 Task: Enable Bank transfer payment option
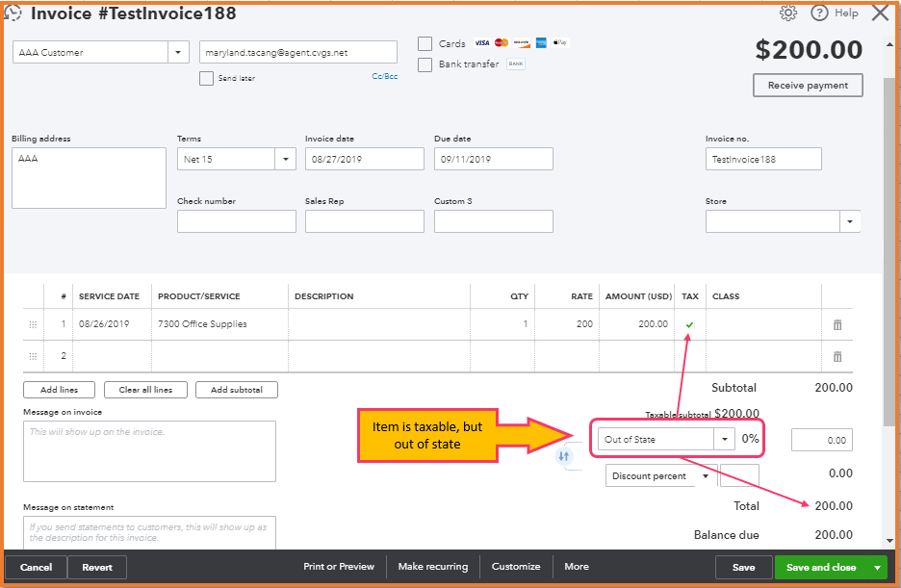coord(425,64)
